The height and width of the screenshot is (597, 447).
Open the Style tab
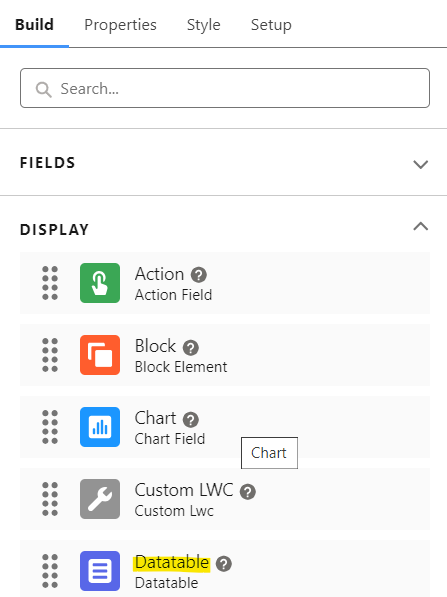click(x=204, y=25)
